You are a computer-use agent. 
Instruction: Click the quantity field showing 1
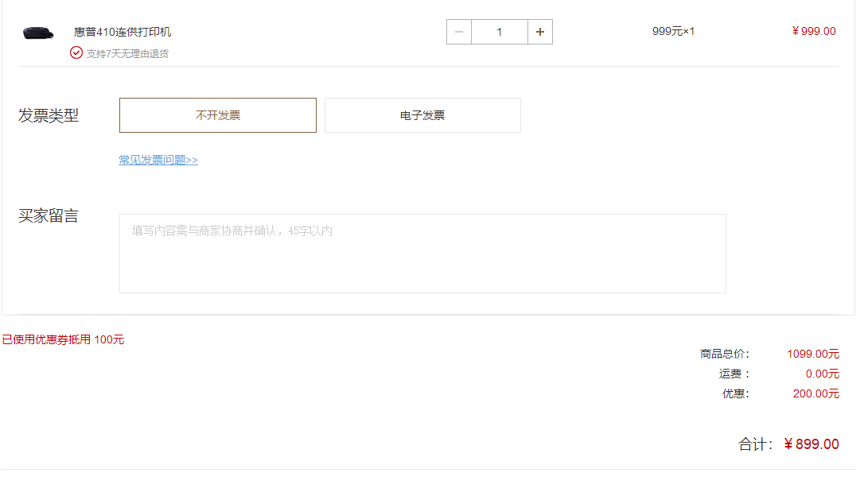500,32
